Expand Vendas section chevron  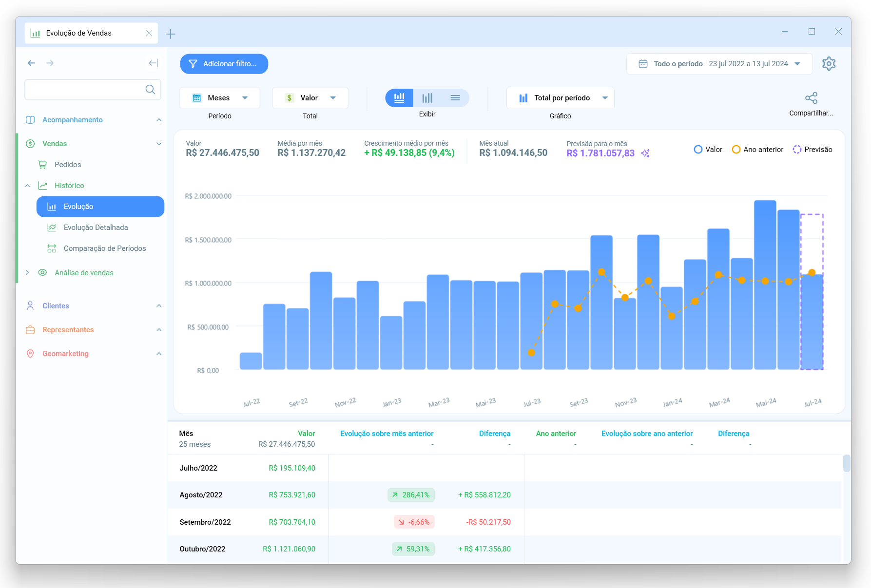[159, 144]
